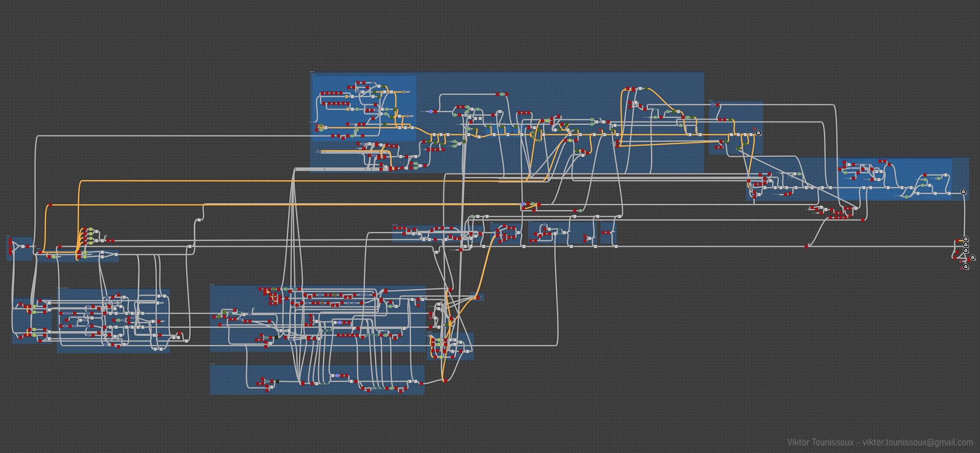Select the topmost output node in right-edge stack

966,239
